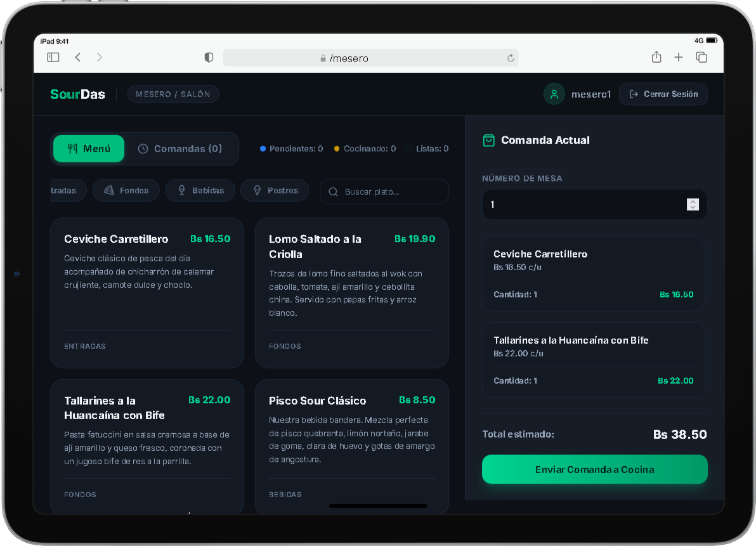Filter dishes by Fondos category

pos(126,190)
